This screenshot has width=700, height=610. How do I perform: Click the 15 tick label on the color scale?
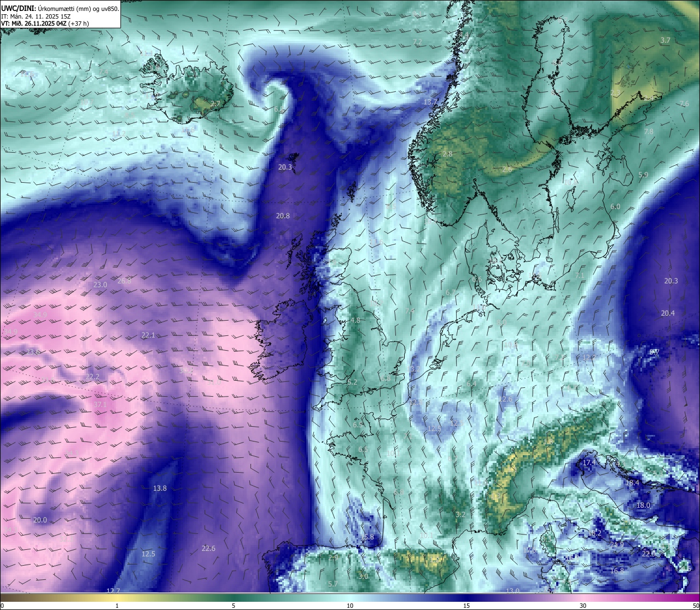[466, 606]
